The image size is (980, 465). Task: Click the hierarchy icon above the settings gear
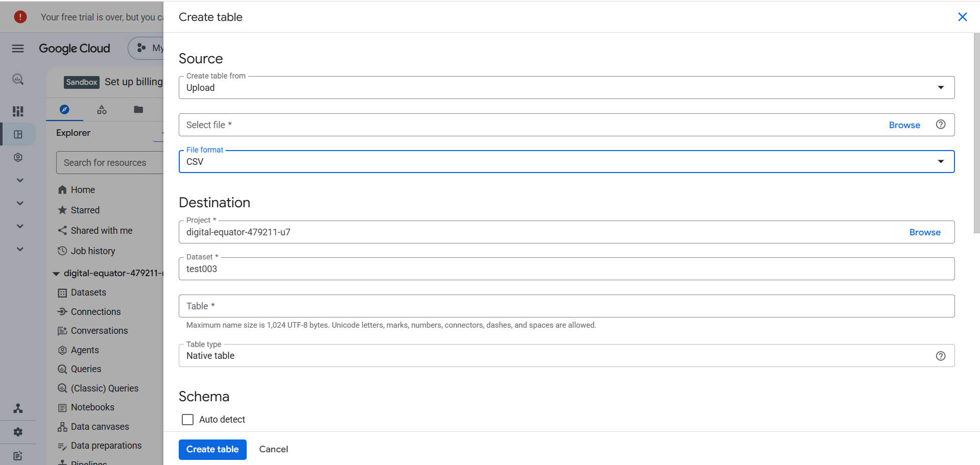pos(18,408)
